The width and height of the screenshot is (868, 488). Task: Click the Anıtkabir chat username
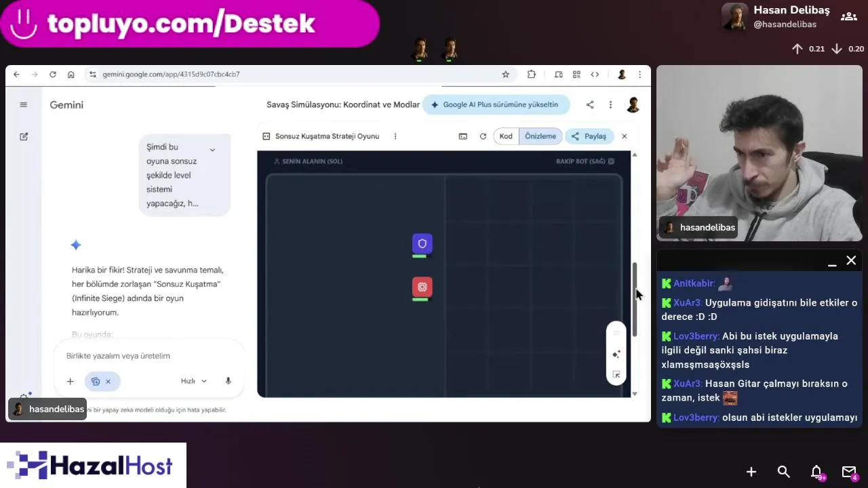tap(693, 283)
